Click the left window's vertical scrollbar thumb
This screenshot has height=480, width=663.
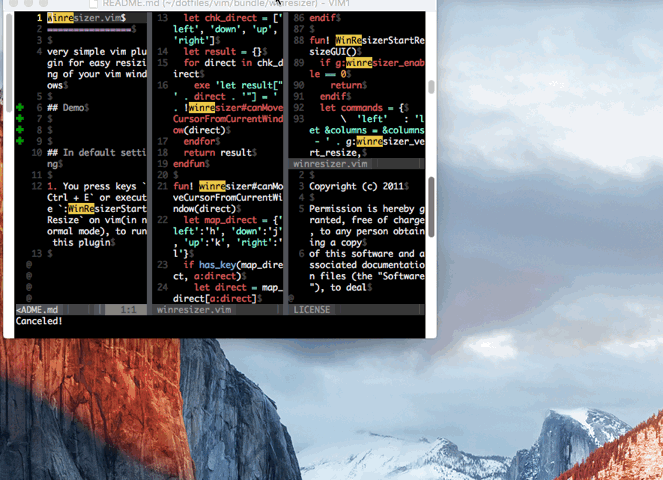9,63
